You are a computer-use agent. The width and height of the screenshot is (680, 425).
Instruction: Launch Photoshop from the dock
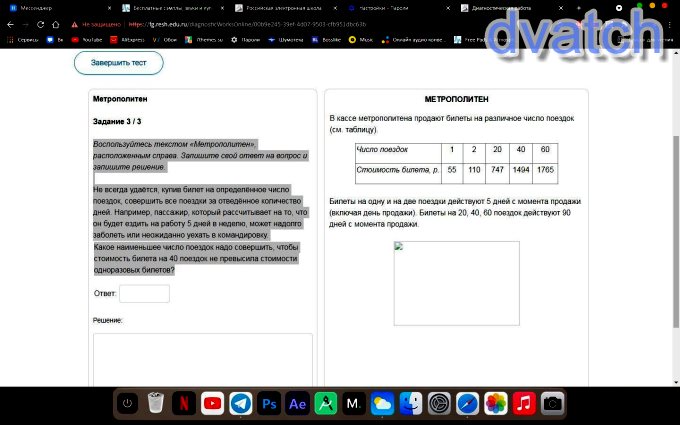point(269,403)
